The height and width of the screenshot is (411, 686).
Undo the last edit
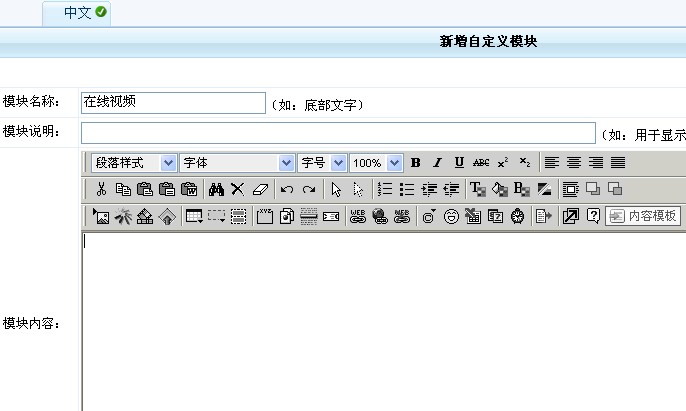(x=287, y=189)
